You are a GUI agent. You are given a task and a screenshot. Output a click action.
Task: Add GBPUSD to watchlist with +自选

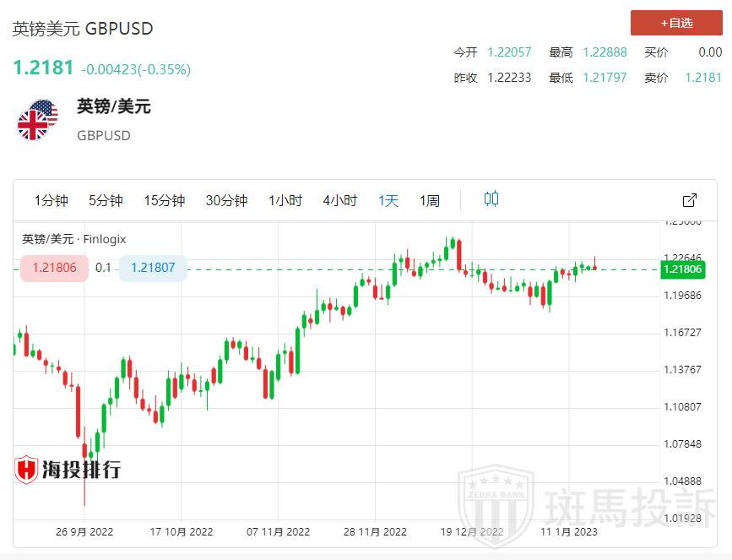click(676, 23)
